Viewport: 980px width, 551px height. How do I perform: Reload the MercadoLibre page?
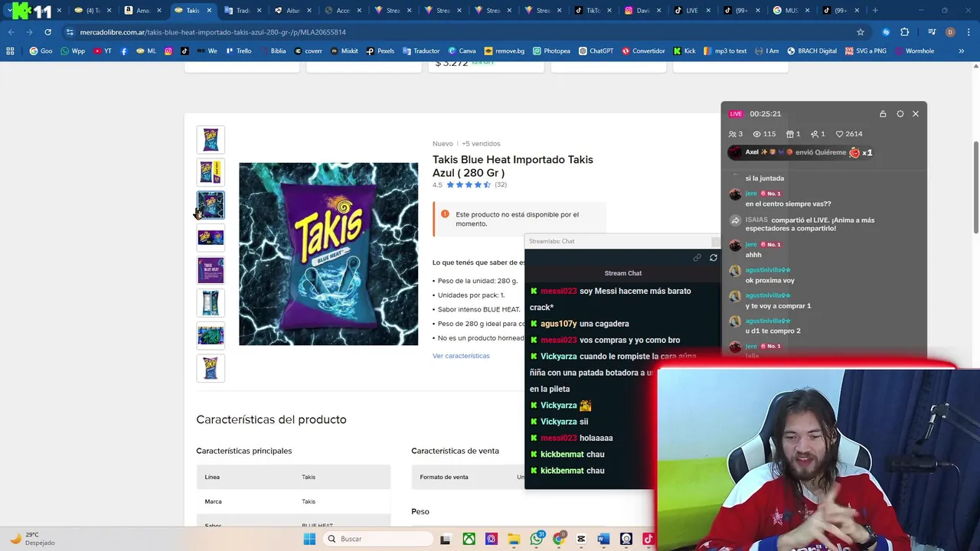[47, 32]
